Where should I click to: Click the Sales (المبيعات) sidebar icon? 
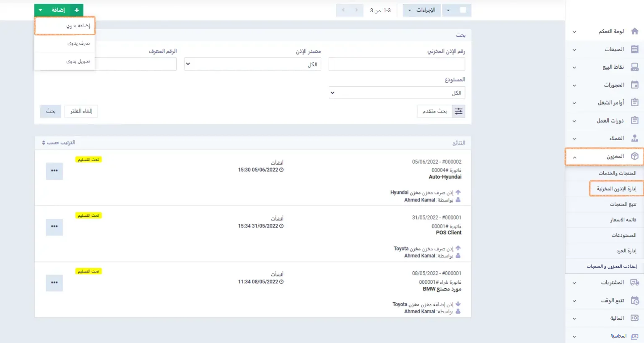coord(634,50)
